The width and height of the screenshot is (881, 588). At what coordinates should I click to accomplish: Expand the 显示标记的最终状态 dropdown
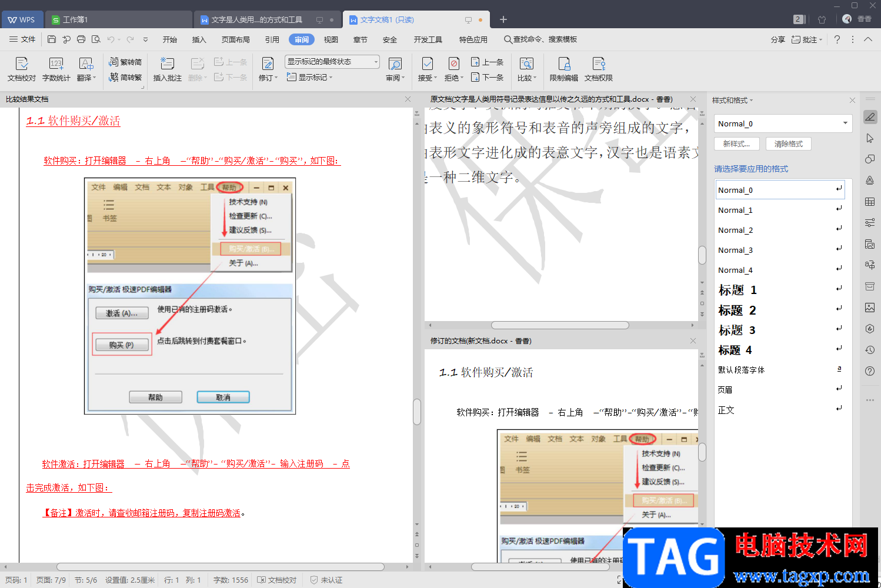pyautogui.click(x=332, y=62)
